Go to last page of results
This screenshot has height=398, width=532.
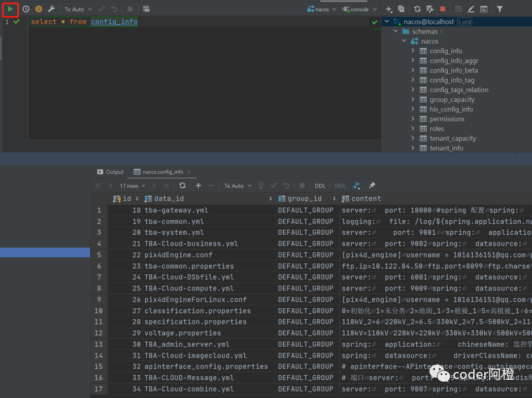166,185
